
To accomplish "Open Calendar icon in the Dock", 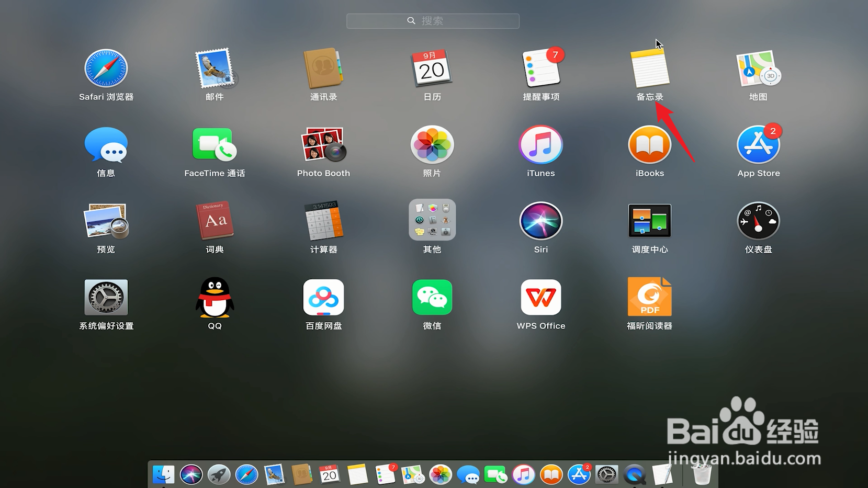I will click(330, 475).
